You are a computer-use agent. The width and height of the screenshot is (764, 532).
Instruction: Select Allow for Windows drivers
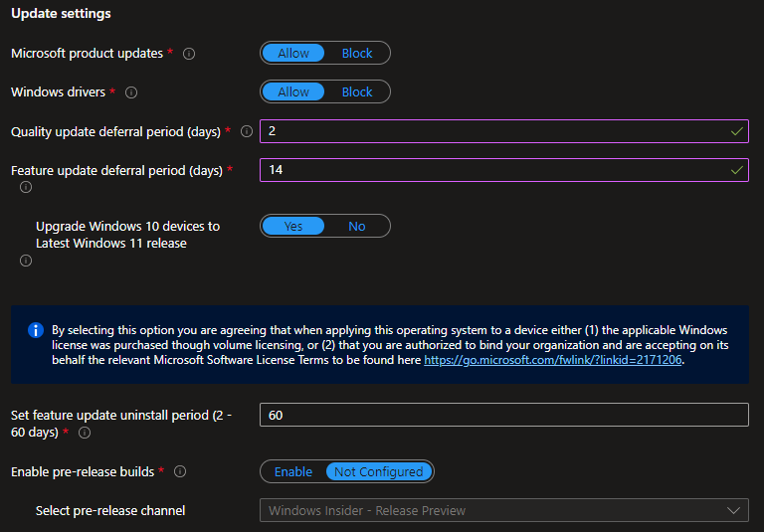tap(293, 92)
